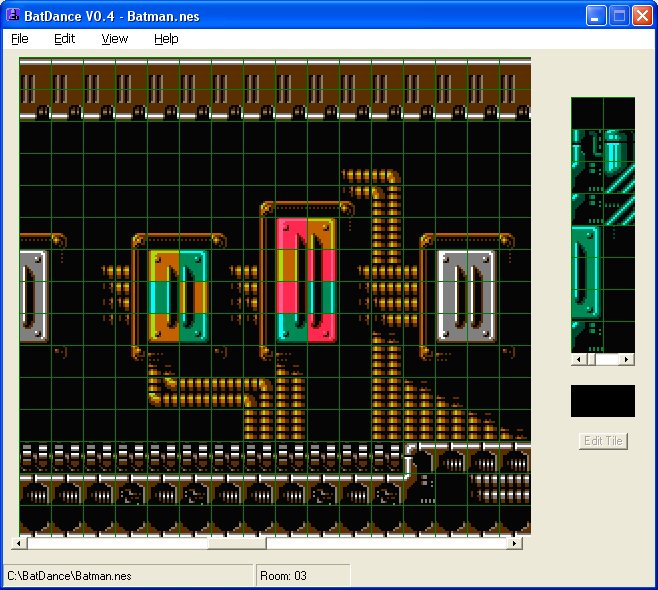
Task: Open the File menu
Action: click(x=20, y=39)
